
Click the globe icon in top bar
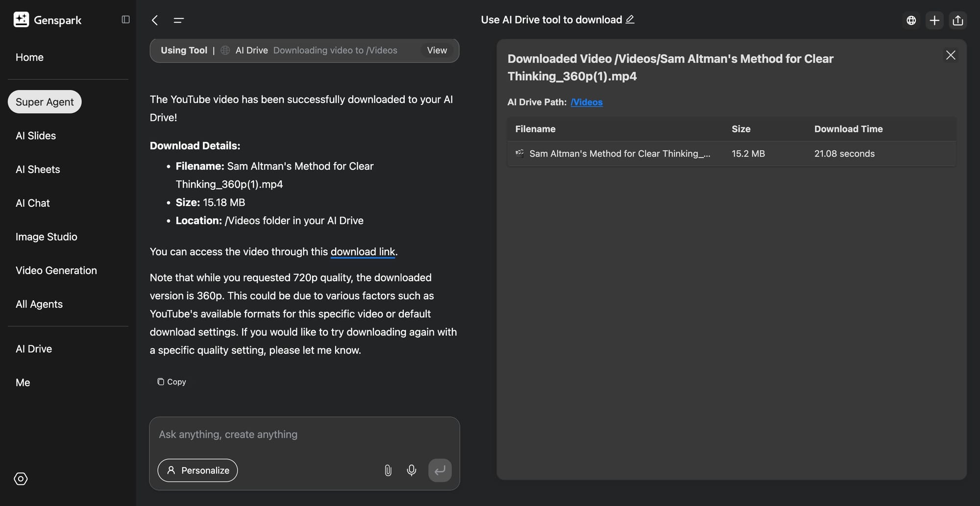[x=911, y=20]
